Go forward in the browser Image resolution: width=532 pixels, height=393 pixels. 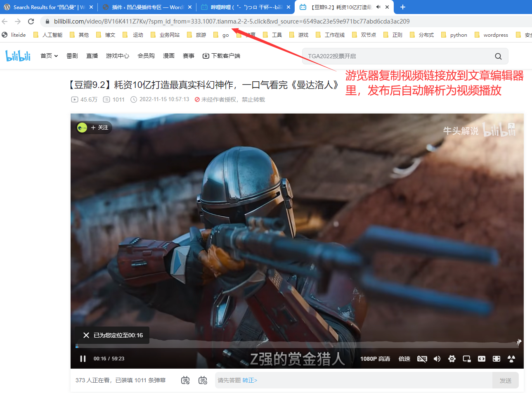[18, 21]
